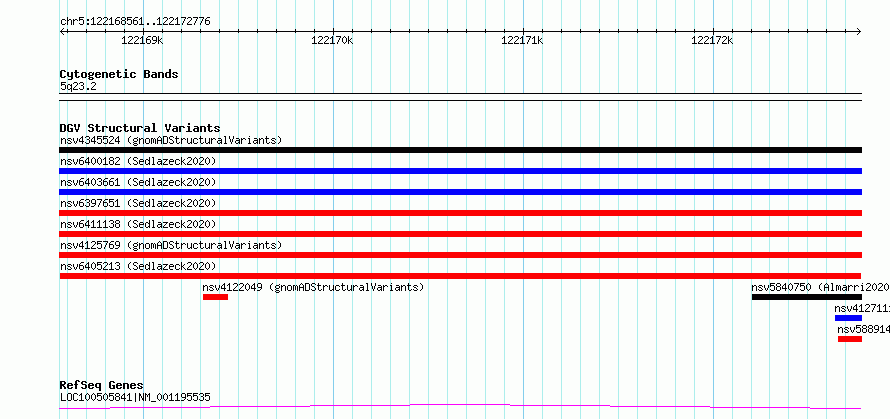Click the 122169k ruler tick label
This screenshot has height=419, width=890.
click(142, 40)
